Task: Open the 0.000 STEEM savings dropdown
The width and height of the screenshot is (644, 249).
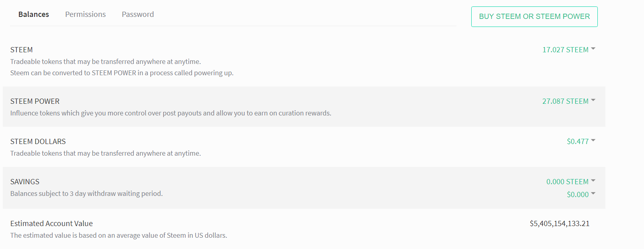Action: tap(567, 182)
